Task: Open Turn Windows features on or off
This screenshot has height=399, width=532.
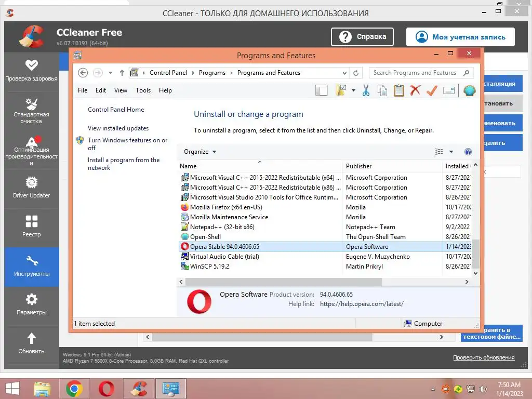Action: click(x=127, y=144)
